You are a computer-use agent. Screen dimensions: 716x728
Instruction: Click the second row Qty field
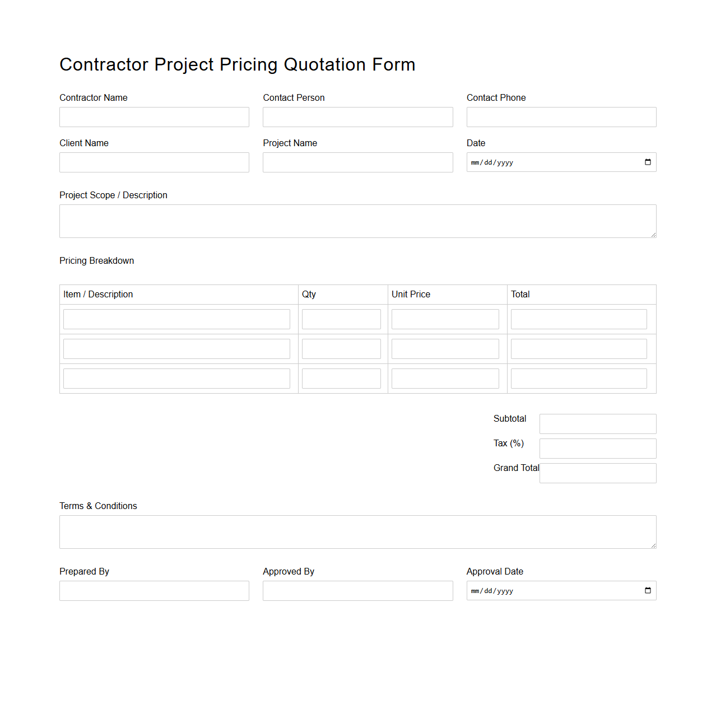[341, 348]
